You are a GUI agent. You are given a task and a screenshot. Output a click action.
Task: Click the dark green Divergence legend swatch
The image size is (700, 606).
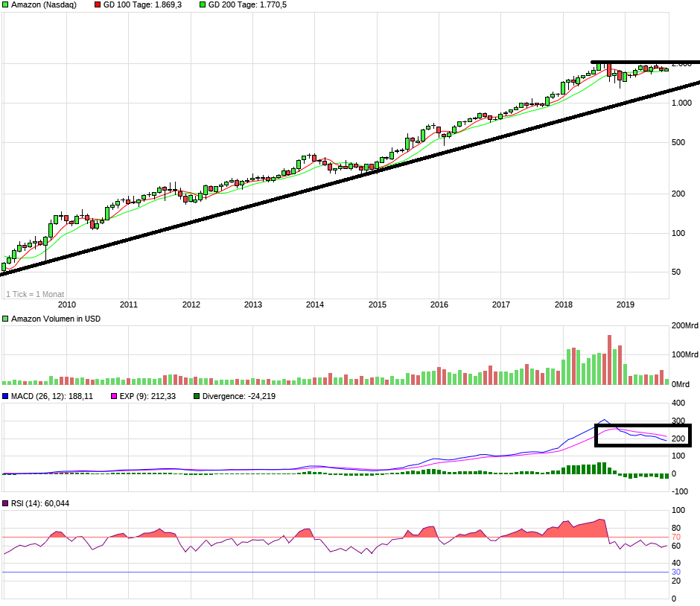pyautogui.click(x=197, y=396)
